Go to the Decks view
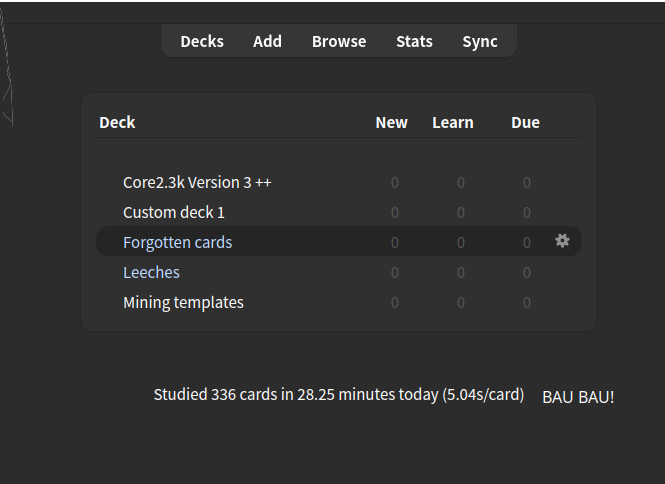The height and width of the screenshot is (484, 665). [202, 41]
